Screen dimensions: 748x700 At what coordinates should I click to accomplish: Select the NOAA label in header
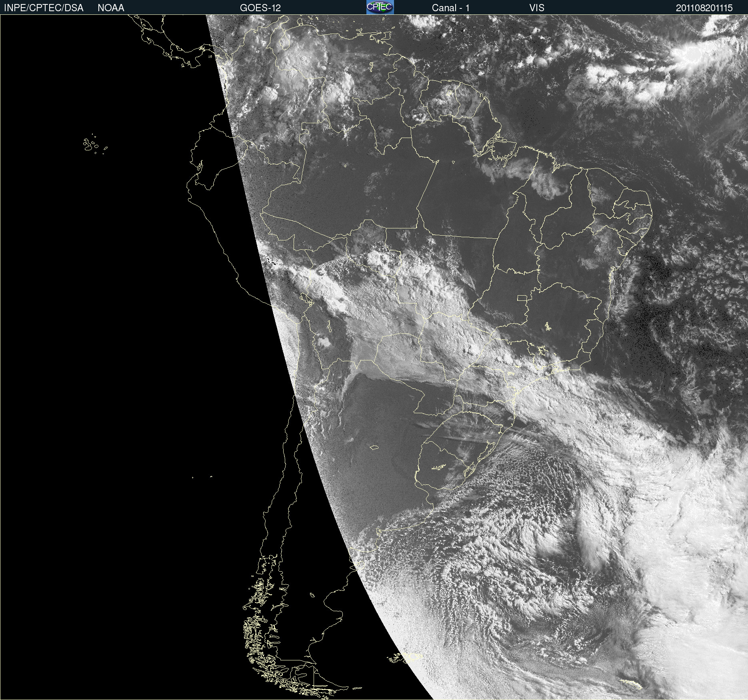[x=111, y=8]
